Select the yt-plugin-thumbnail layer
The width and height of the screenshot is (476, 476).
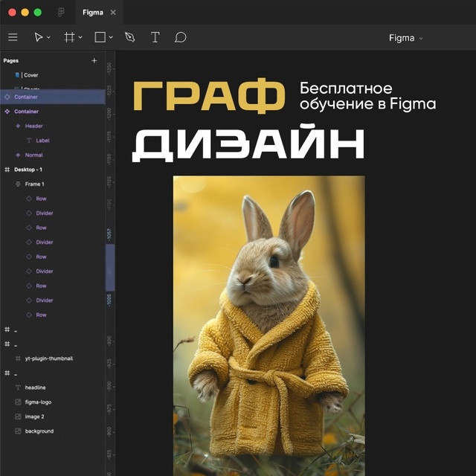(49, 358)
